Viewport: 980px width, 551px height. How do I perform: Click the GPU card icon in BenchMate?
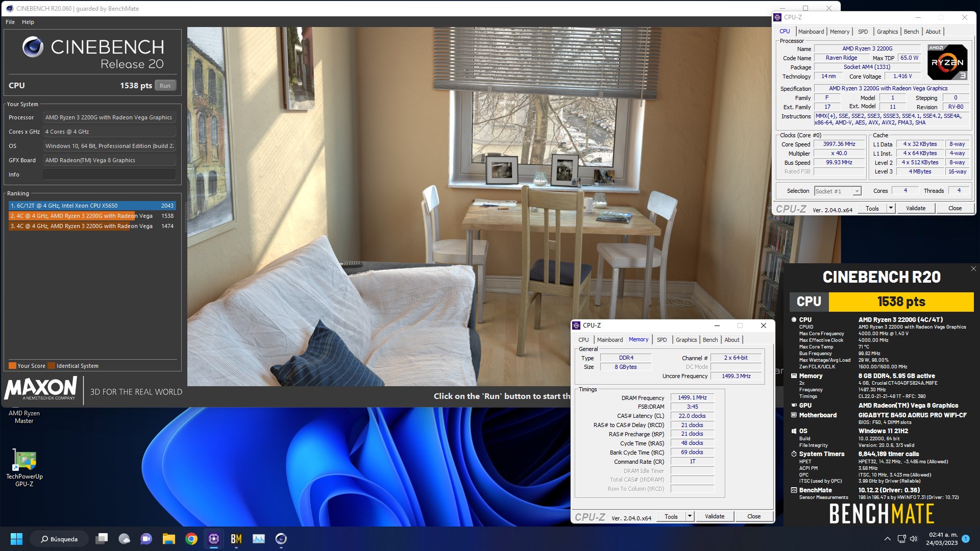794,406
